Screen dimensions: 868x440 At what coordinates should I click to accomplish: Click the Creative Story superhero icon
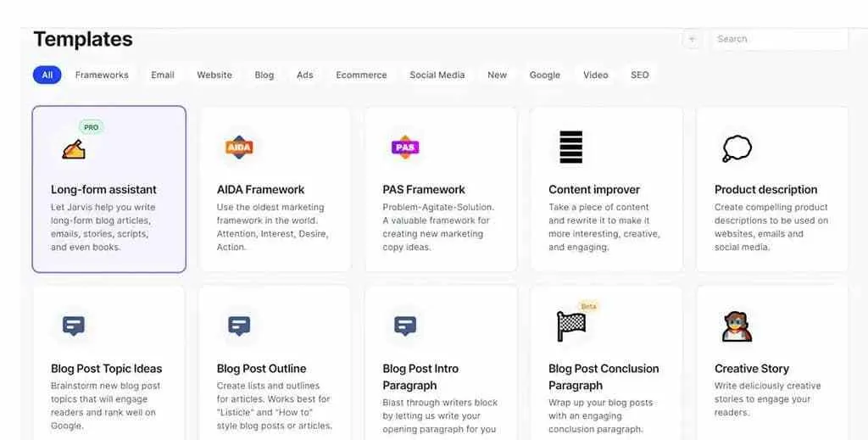click(737, 326)
